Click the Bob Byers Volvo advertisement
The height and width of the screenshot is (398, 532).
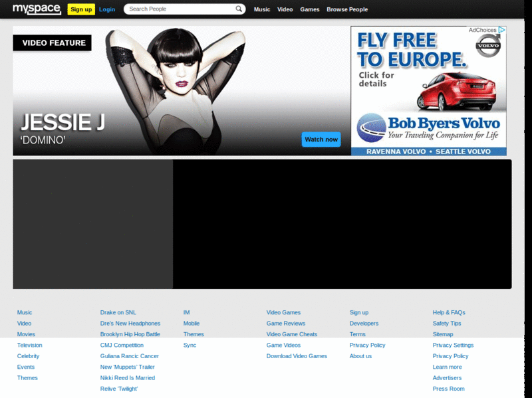pos(428,91)
